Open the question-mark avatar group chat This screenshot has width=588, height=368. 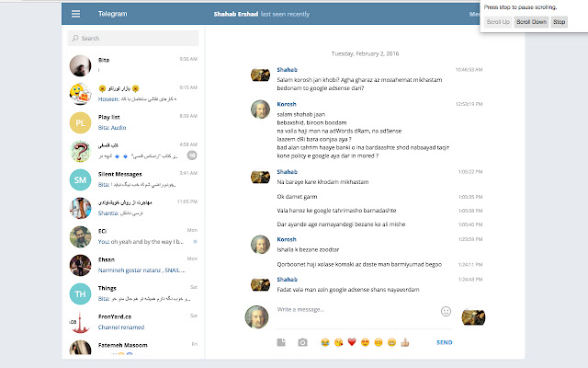click(x=133, y=151)
